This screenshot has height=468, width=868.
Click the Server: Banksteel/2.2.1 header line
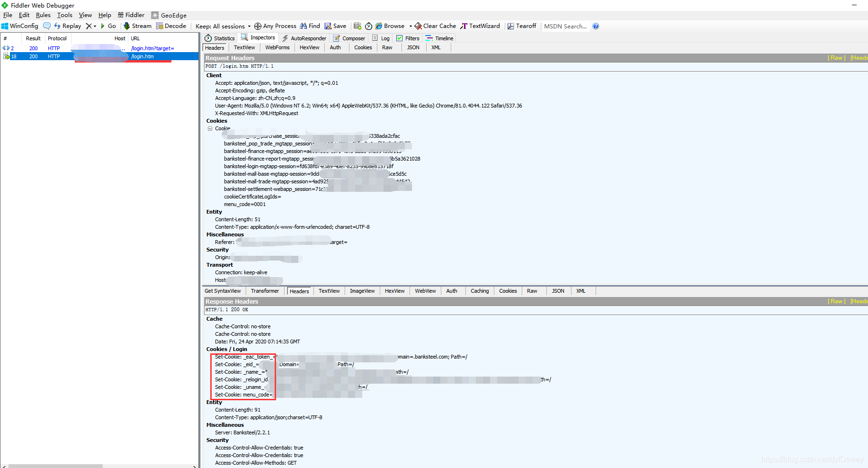(x=242, y=432)
